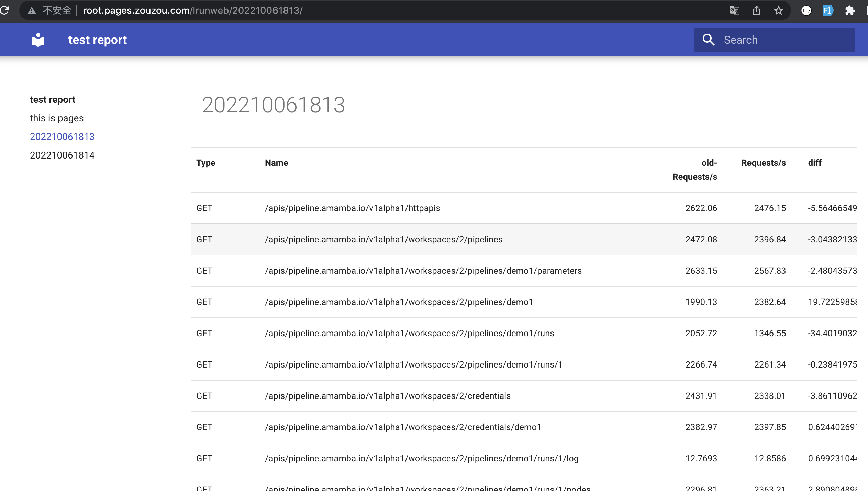
Task: Click the old-Requests/s column header
Action: click(694, 170)
